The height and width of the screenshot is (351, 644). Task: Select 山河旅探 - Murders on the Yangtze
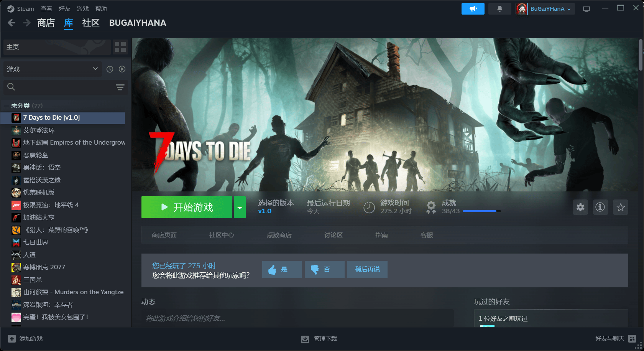click(x=63, y=292)
